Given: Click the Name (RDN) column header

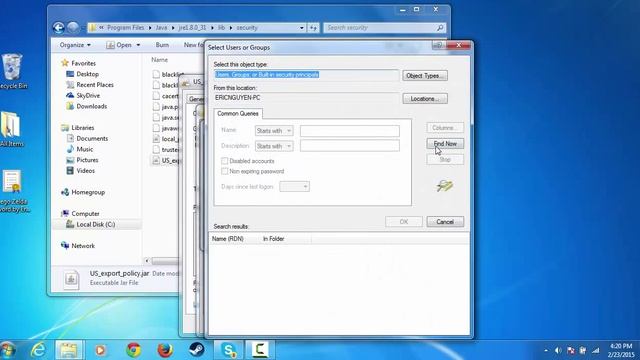Looking at the screenshot, I should 234,239.
